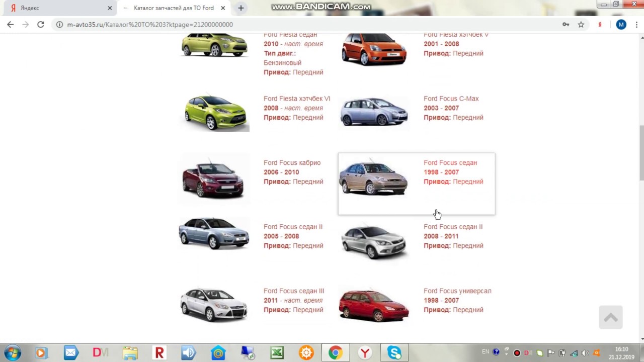This screenshot has height=362, width=644.
Task: Open the network tray icon
Action: pyautogui.click(x=574, y=353)
